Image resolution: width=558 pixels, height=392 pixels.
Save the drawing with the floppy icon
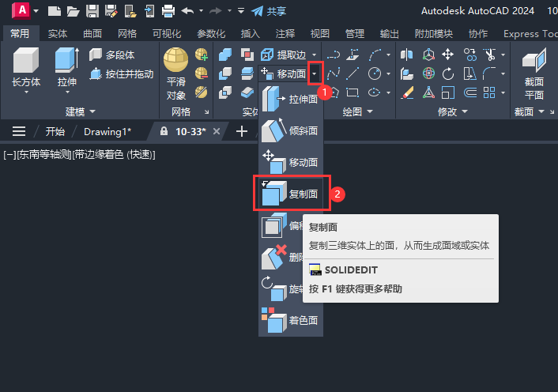click(x=92, y=11)
